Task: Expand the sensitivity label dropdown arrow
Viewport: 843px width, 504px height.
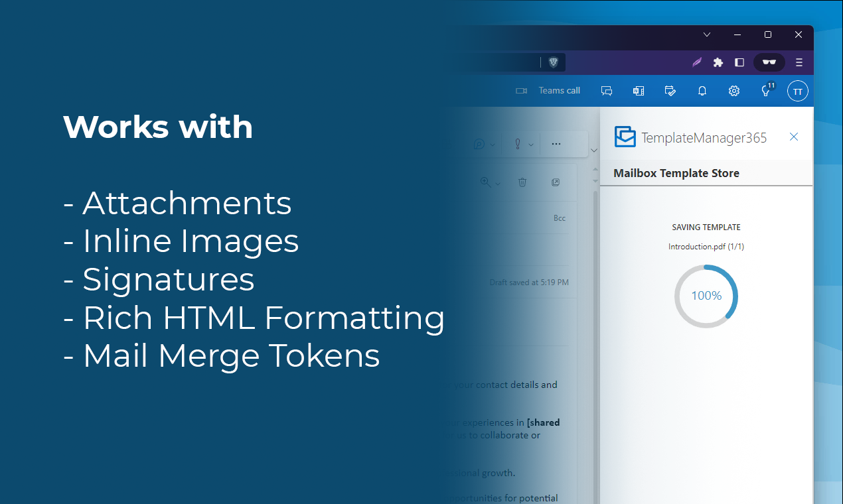Action: click(492, 145)
